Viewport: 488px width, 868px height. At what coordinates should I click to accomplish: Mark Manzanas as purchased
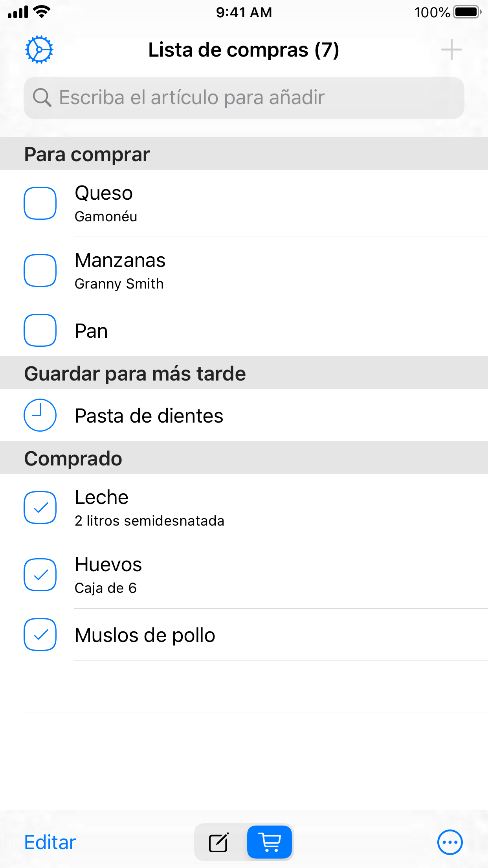click(x=40, y=270)
